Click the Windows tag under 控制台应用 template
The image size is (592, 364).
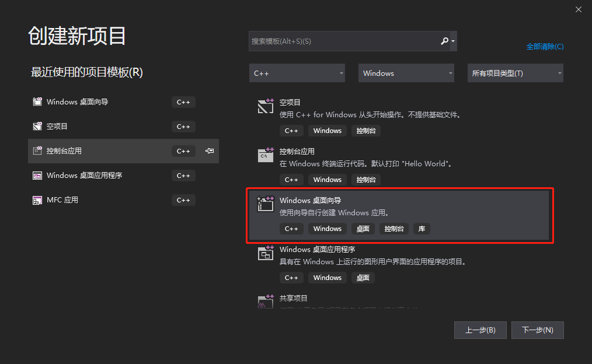[328, 180]
